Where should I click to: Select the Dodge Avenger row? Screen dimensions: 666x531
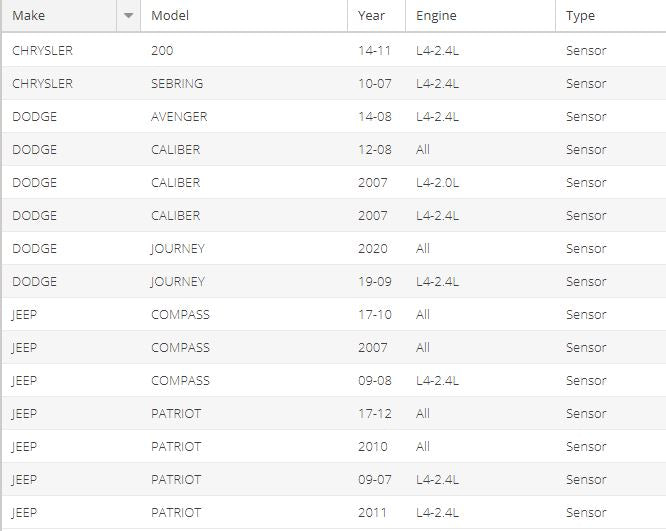tap(334, 116)
